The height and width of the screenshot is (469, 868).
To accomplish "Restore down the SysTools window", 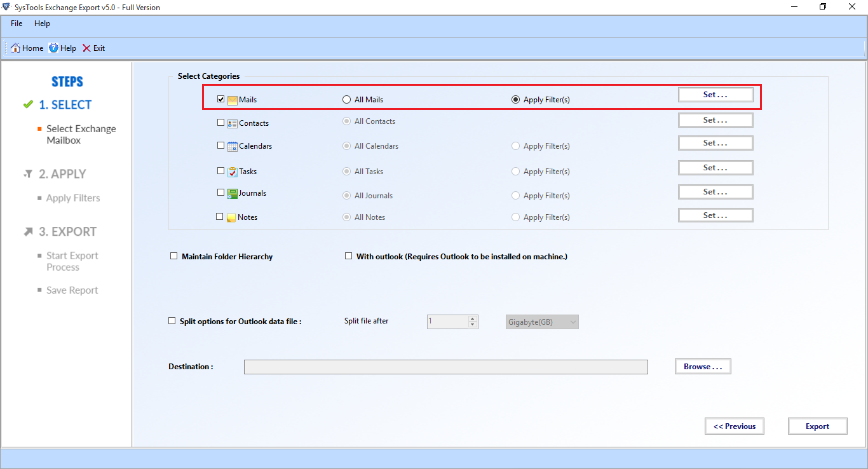I will pyautogui.click(x=823, y=7).
